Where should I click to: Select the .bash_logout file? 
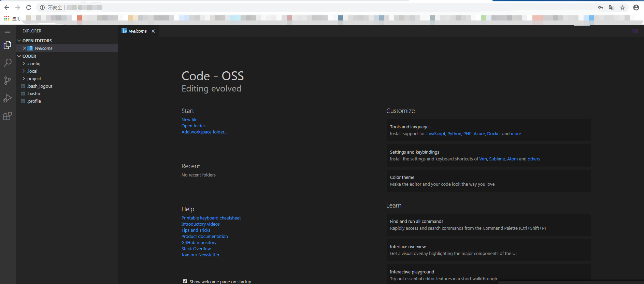point(67,86)
